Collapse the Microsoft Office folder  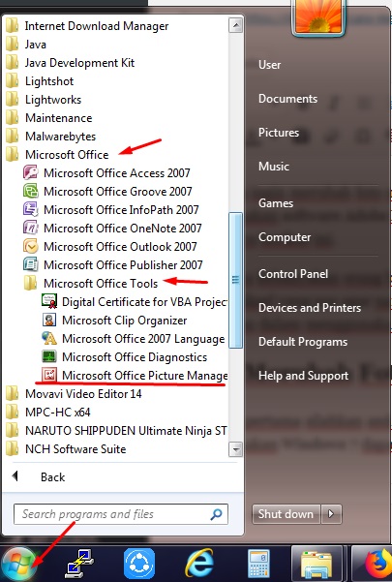67,155
